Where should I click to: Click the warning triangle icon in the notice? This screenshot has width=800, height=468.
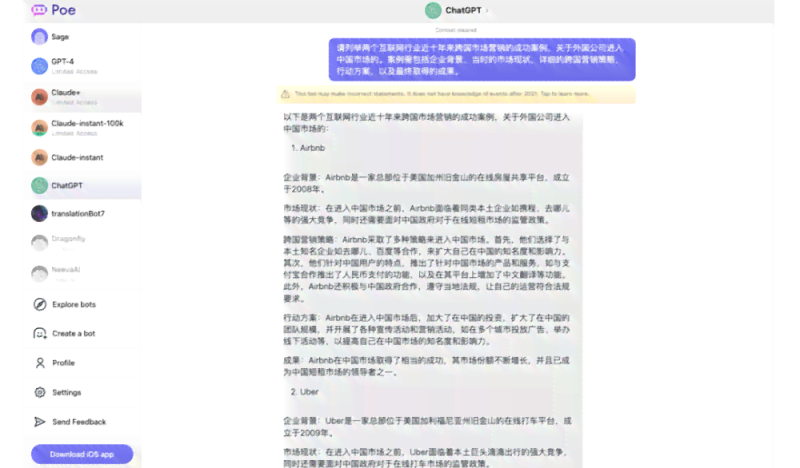pos(285,94)
